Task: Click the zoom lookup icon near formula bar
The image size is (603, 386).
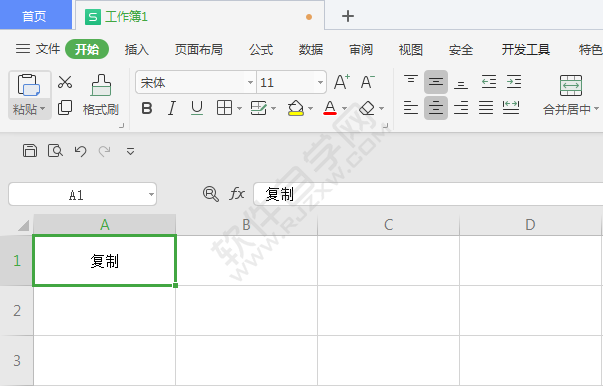Action: pyautogui.click(x=211, y=194)
